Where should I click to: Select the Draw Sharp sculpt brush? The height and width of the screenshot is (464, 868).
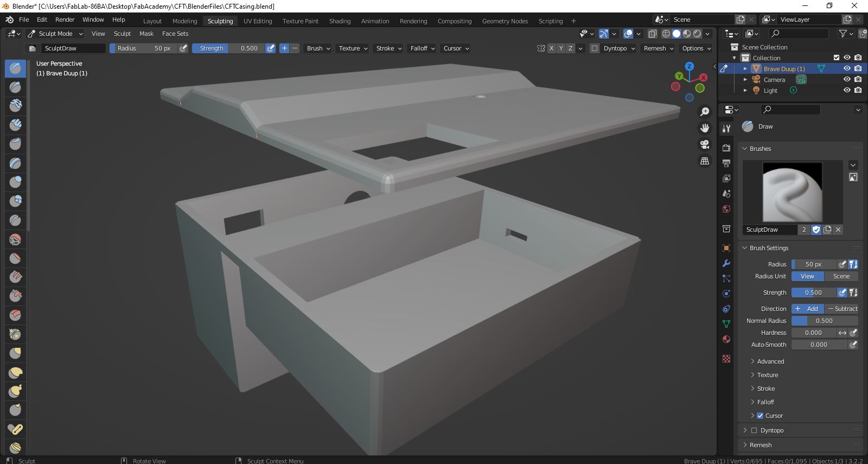click(x=15, y=87)
